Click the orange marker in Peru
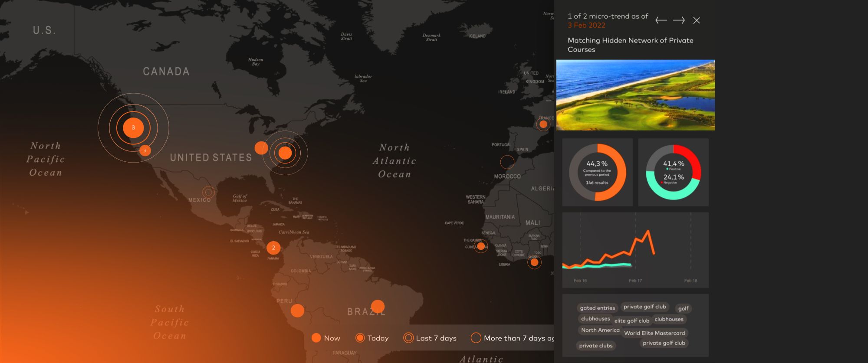This screenshot has width=868, height=363. [x=297, y=311]
